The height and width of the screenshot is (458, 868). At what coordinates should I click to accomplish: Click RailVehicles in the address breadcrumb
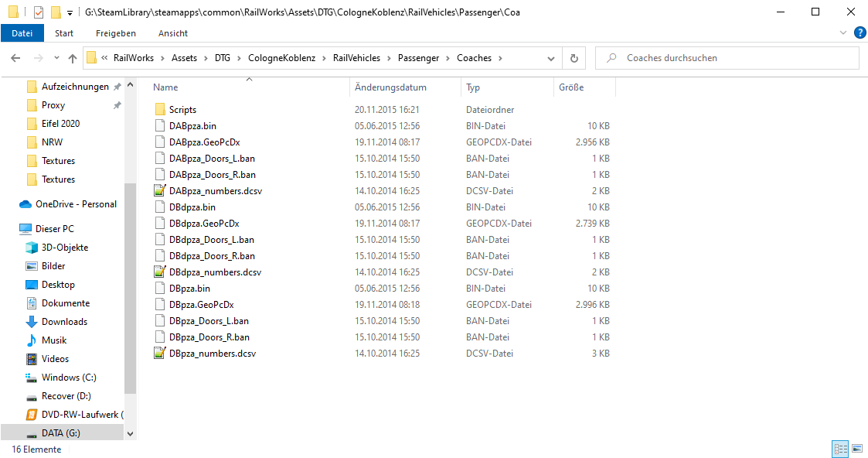[356, 57]
